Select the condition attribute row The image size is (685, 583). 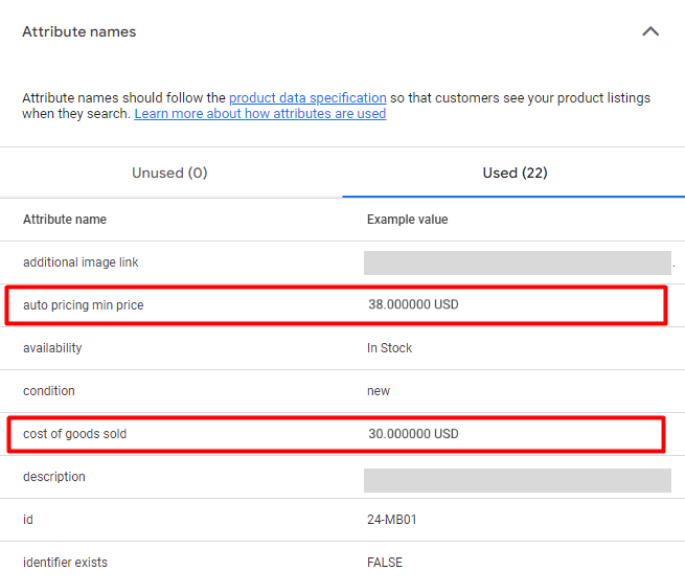click(342, 391)
